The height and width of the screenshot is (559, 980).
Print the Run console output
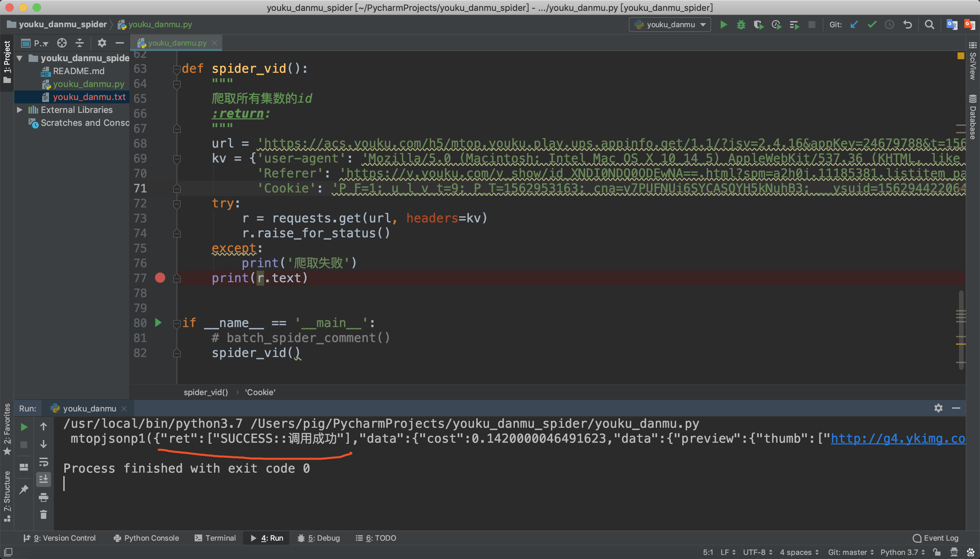pos(44,497)
